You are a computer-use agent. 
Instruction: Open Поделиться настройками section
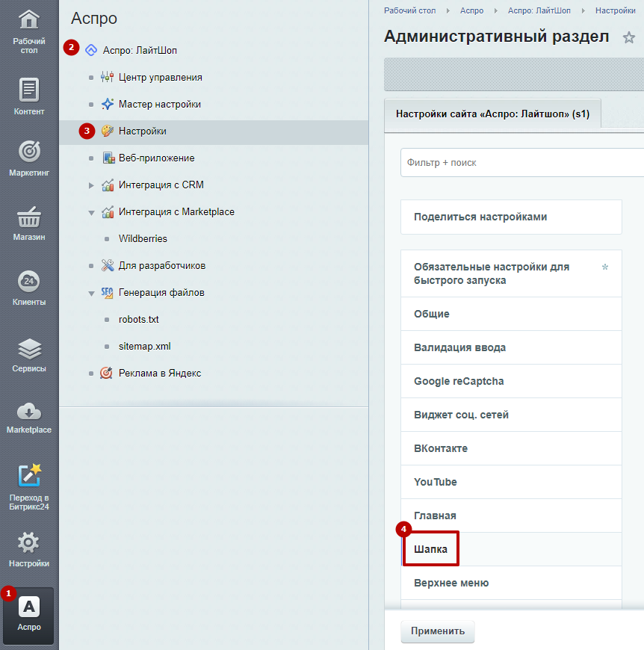(x=511, y=217)
